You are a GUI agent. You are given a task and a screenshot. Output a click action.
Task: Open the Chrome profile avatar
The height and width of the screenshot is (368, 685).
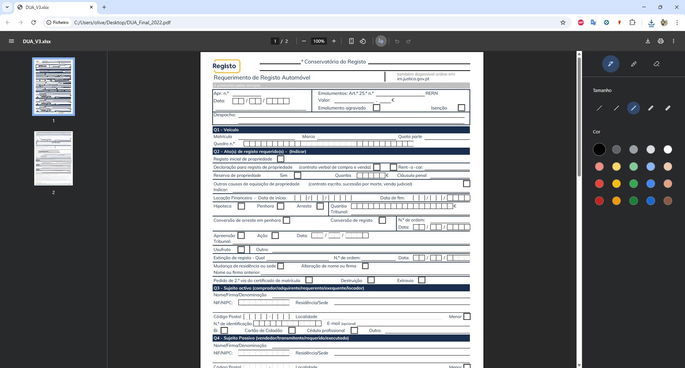664,22
